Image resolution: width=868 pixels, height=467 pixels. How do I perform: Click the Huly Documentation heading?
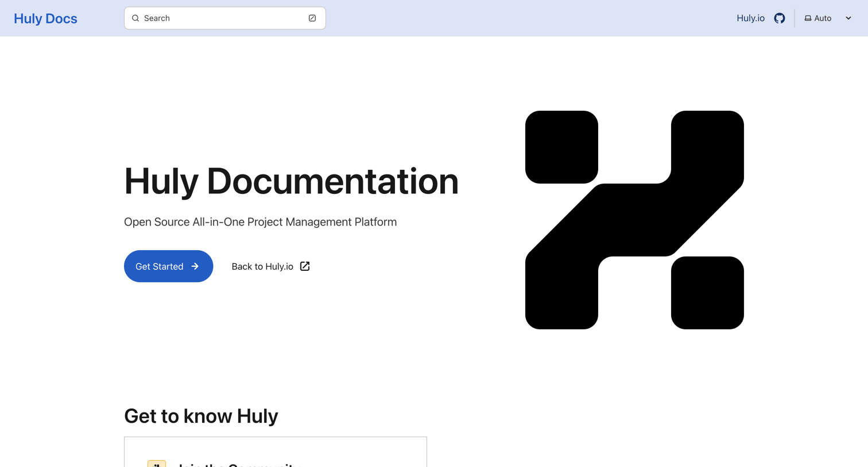tap(291, 181)
